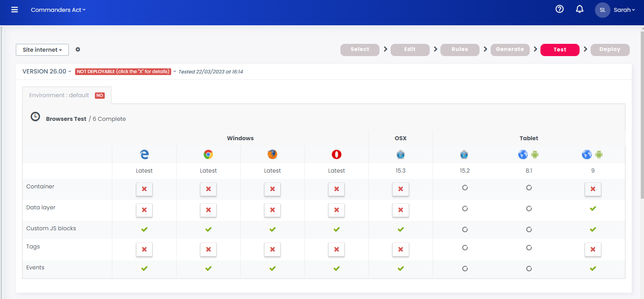
Task: Click the Data layer failure X under Chrome
Action: 208,210
